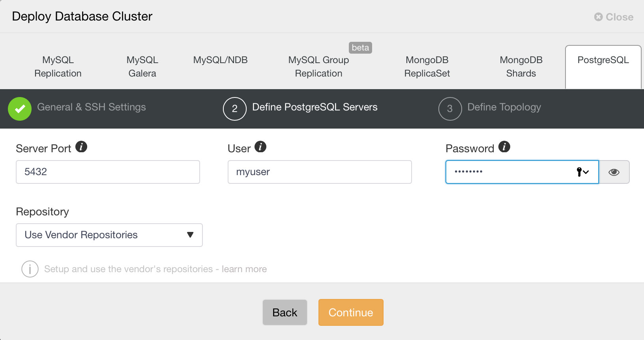Focus the Password input field

[x=522, y=172]
